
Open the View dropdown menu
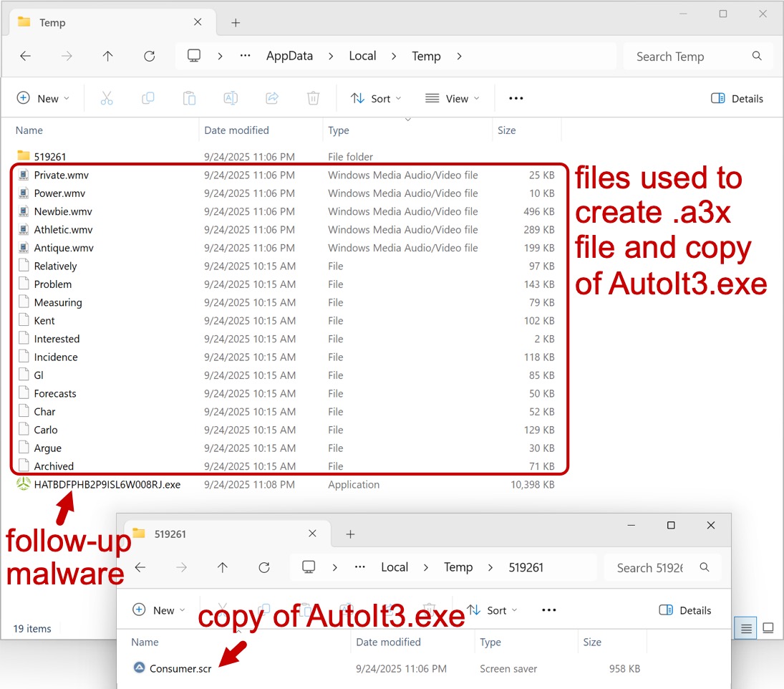[x=452, y=99]
